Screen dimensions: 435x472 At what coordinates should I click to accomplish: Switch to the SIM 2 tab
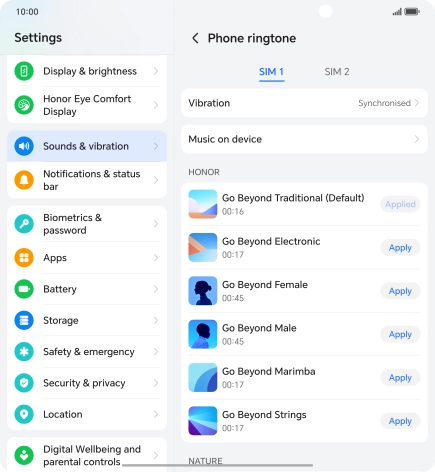click(337, 72)
